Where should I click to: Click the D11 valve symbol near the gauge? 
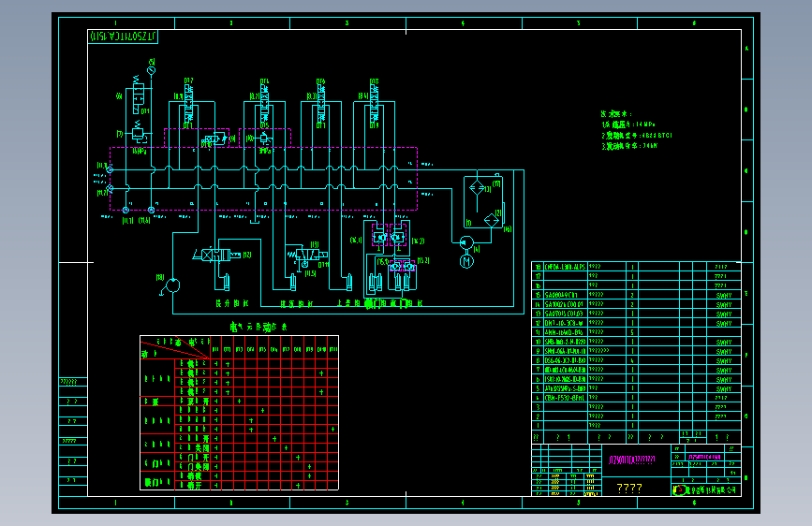[139, 95]
